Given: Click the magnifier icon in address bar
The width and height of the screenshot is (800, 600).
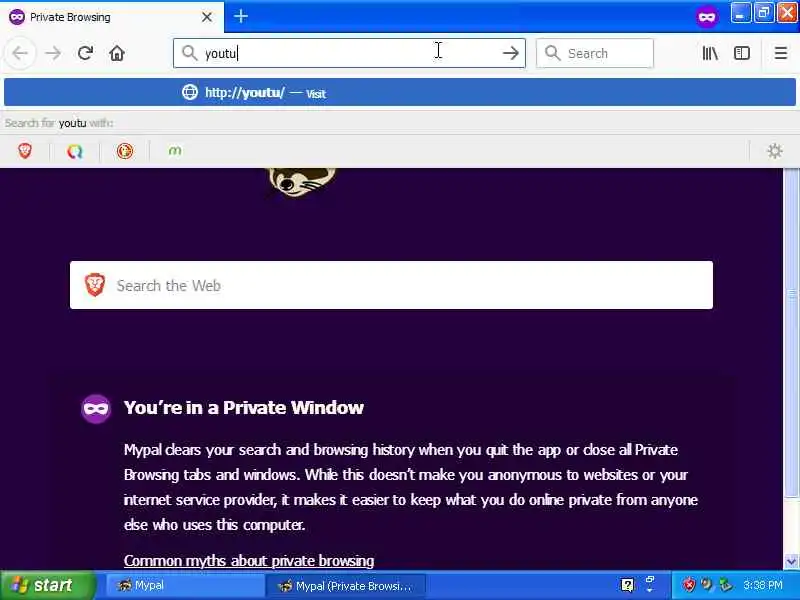Looking at the screenshot, I should pyautogui.click(x=189, y=53).
